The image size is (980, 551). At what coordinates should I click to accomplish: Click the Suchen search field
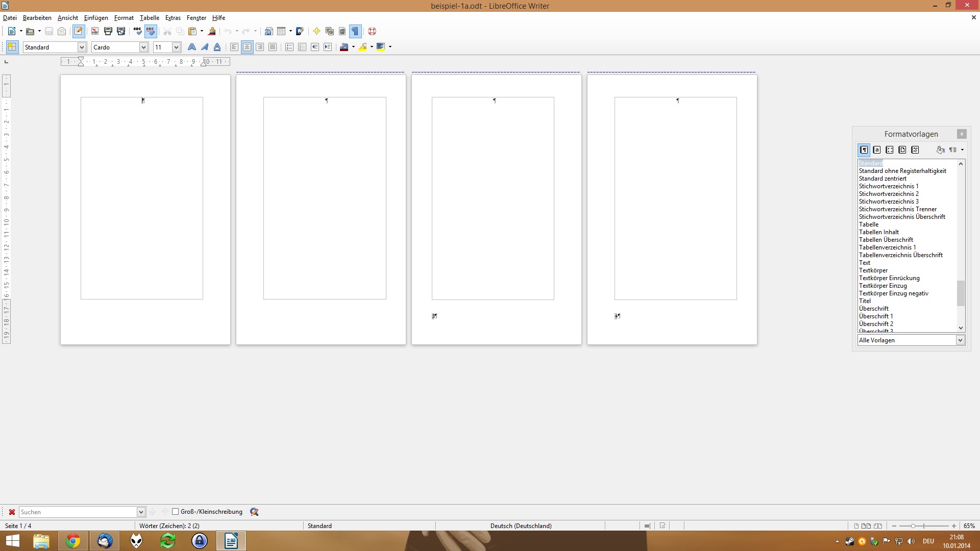pyautogui.click(x=78, y=512)
